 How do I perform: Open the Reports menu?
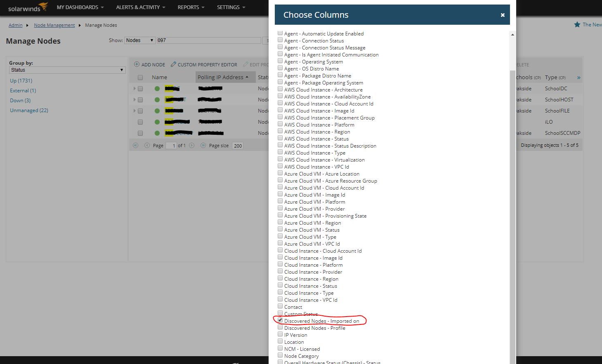click(191, 7)
